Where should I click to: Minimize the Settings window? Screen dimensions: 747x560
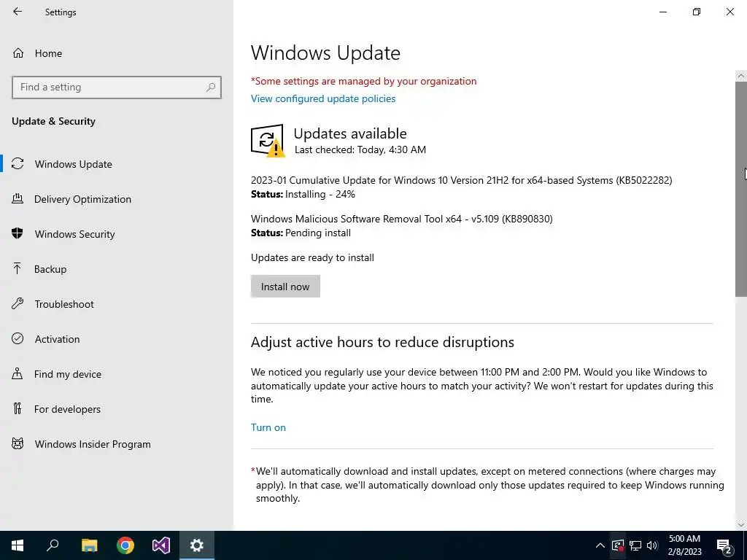tap(663, 12)
